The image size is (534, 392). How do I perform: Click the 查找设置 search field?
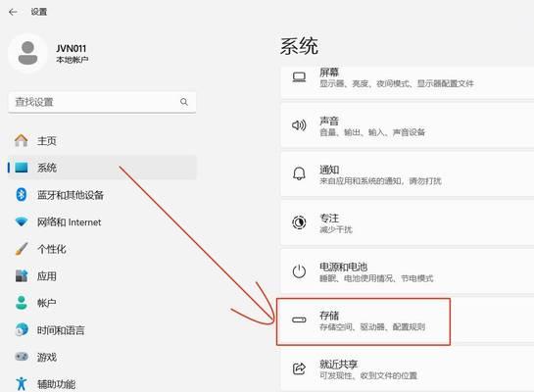tap(102, 102)
